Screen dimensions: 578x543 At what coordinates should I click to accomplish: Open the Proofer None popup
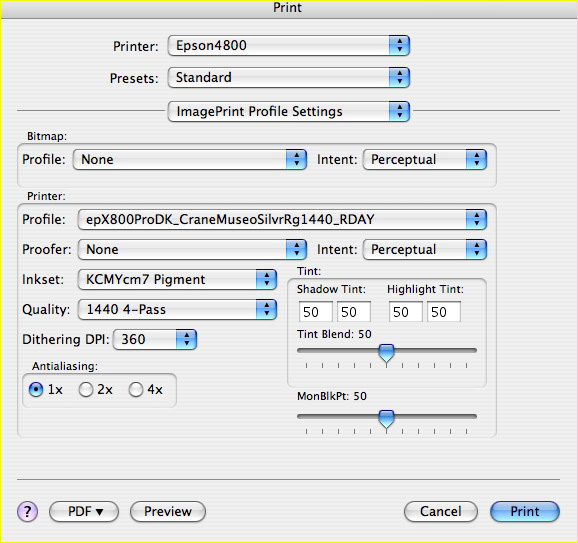tap(192, 250)
